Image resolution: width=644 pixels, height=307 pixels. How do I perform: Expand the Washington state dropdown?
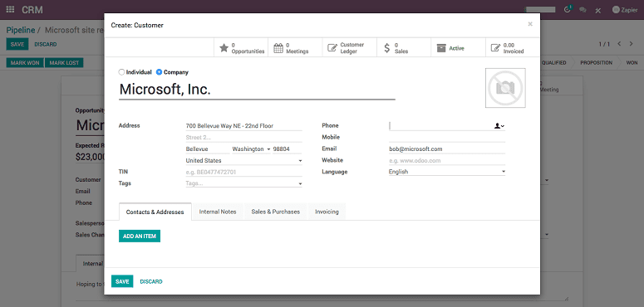[x=251, y=149]
